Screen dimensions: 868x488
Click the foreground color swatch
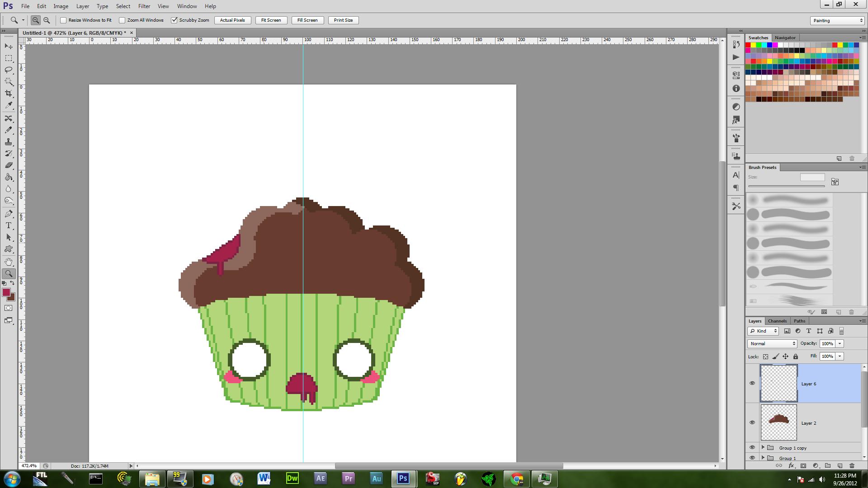(x=6, y=293)
